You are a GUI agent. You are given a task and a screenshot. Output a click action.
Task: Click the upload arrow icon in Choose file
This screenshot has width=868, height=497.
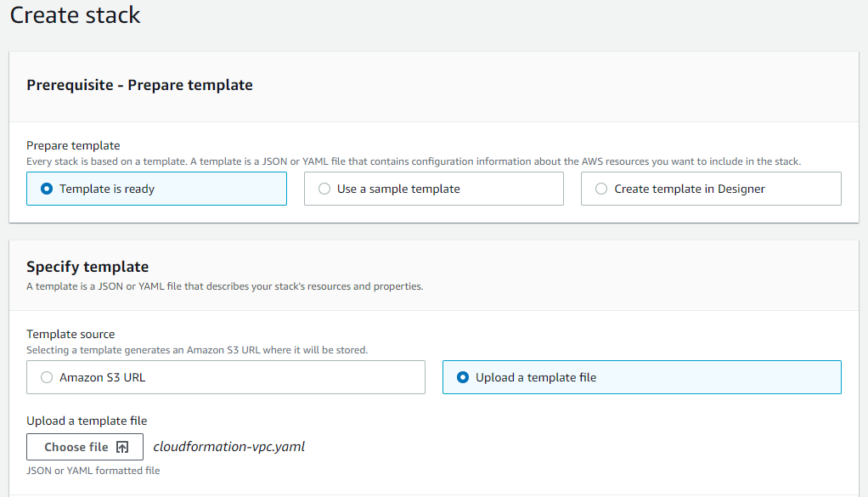[x=122, y=447]
